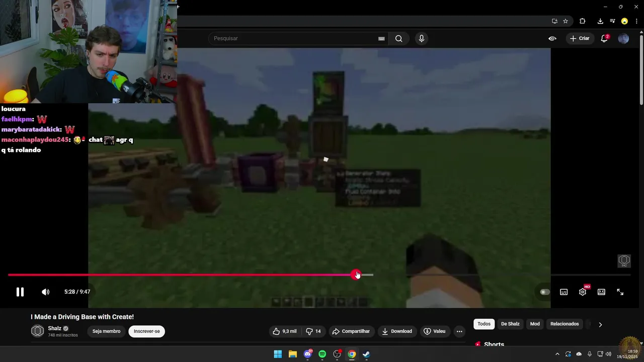The width and height of the screenshot is (644, 362).
Task: Click the Download button below the video
Action: [x=397, y=331]
